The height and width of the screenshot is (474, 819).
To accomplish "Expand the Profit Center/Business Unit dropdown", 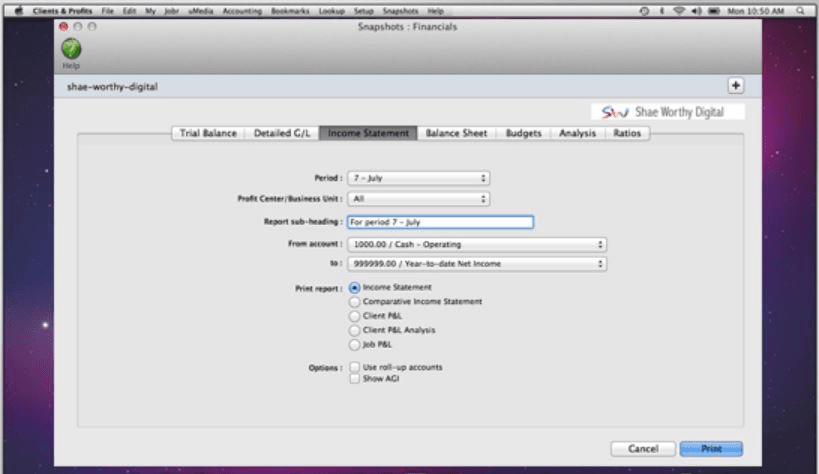I will [418, 199].
